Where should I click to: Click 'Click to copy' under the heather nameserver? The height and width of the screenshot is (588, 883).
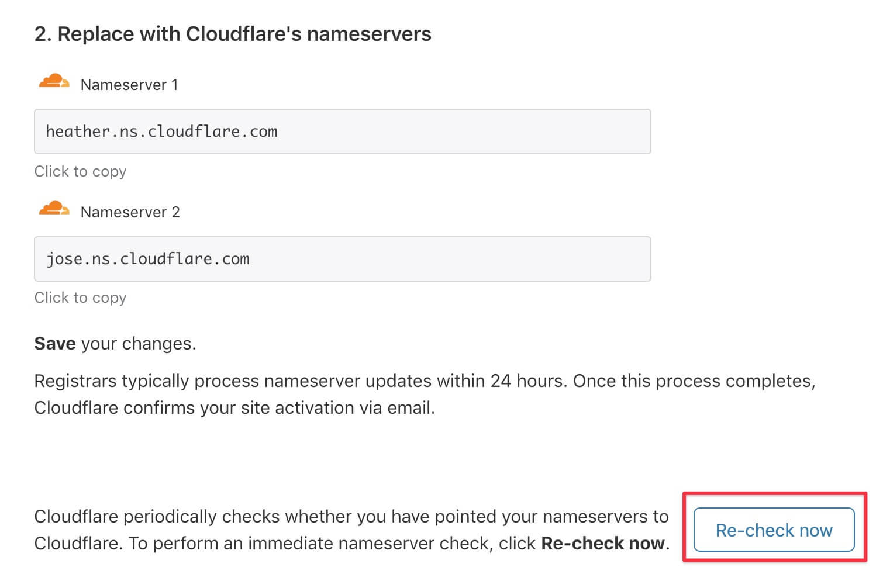[x=80, y=171]
